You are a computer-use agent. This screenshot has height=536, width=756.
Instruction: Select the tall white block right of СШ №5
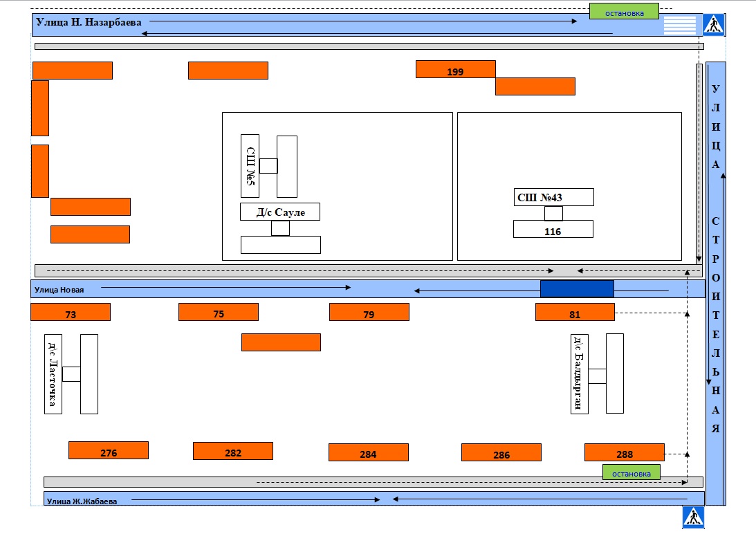tap(287, 167)
